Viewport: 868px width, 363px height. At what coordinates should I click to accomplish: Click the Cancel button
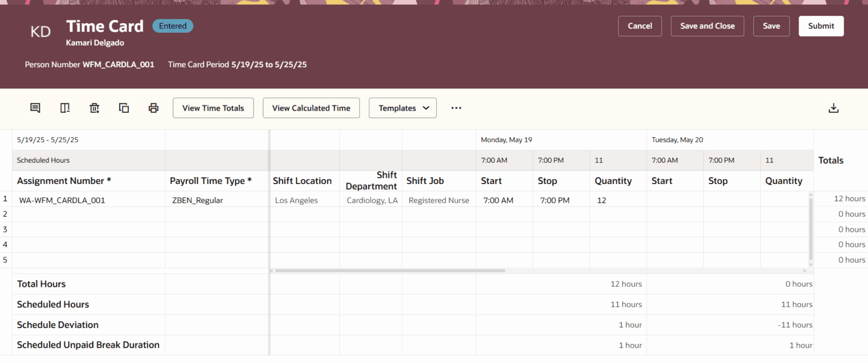point(640,26)
